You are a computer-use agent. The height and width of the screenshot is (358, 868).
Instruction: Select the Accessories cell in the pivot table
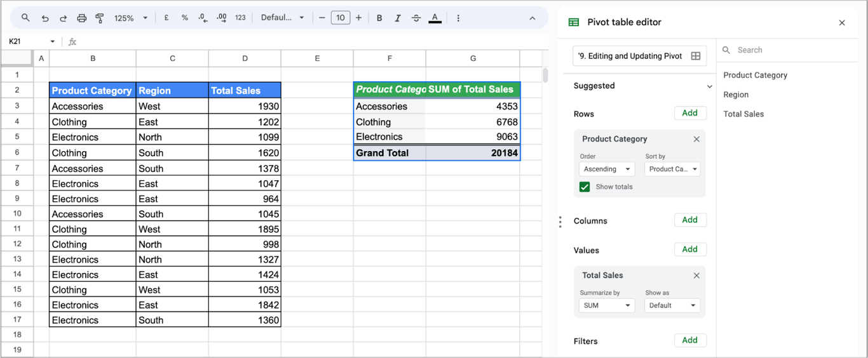click(x=390, y=107)
